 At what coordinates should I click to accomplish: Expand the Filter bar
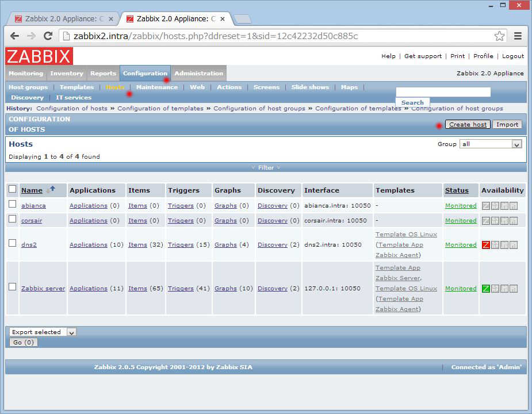tap(266, 168)
